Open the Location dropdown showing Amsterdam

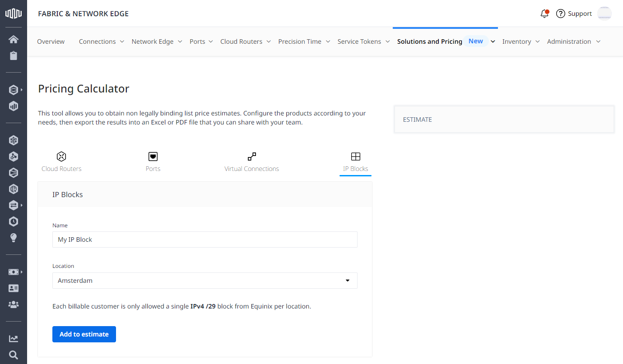click(205, 281)
